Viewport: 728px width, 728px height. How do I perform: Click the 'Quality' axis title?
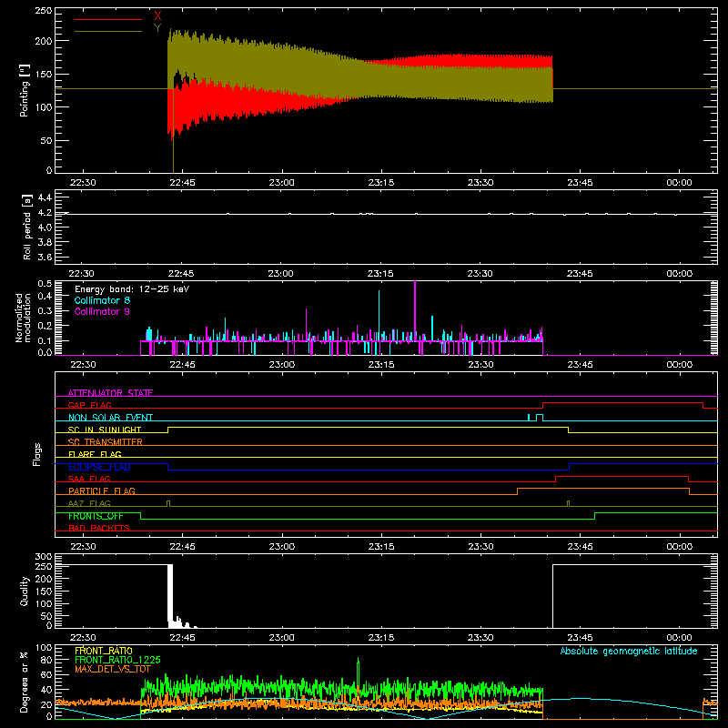coord(25,591)
